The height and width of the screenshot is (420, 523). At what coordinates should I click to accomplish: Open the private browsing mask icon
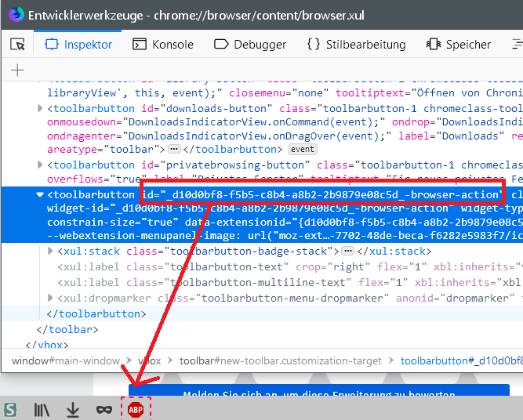pos(104,408)
